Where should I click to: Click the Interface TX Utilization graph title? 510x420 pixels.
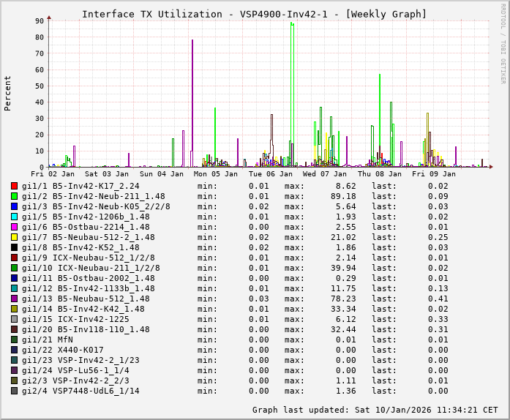coord(254,14)
